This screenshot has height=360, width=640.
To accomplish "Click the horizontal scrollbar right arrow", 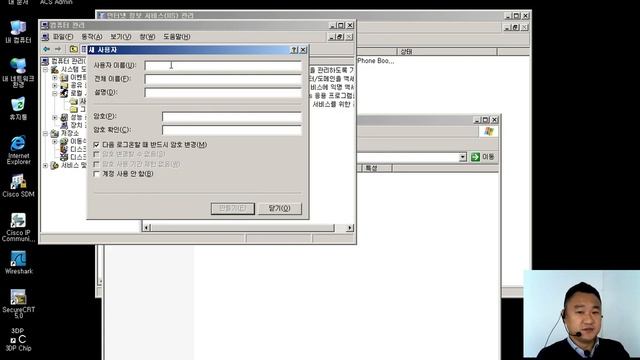I will pyautogui.click(x=349, y=228).
